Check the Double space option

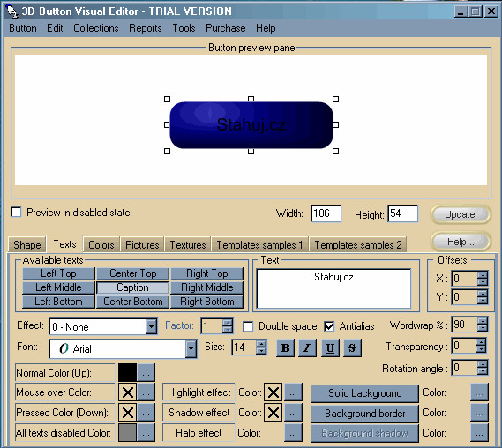(248, 326)
